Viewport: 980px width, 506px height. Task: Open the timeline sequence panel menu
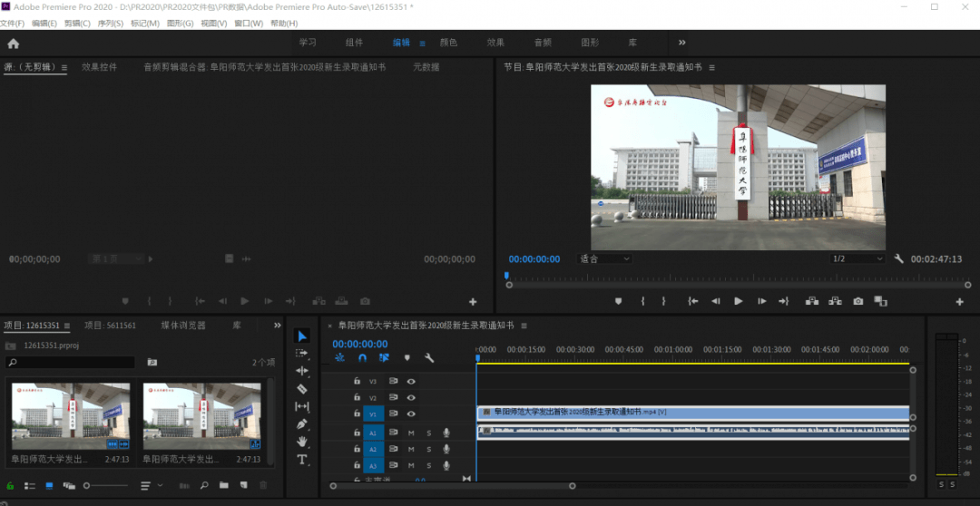tap(524, 326)
